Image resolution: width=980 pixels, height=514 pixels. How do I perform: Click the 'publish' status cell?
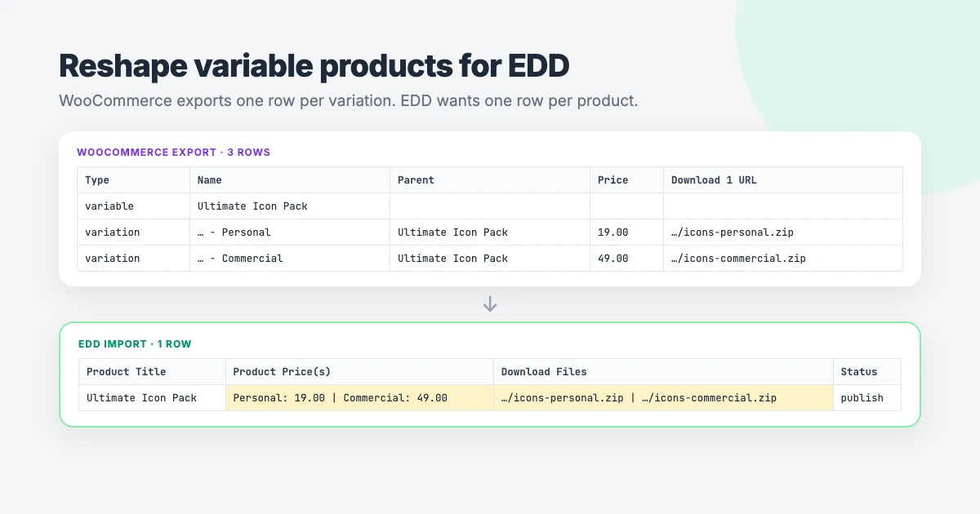click(x=867, y=398)
